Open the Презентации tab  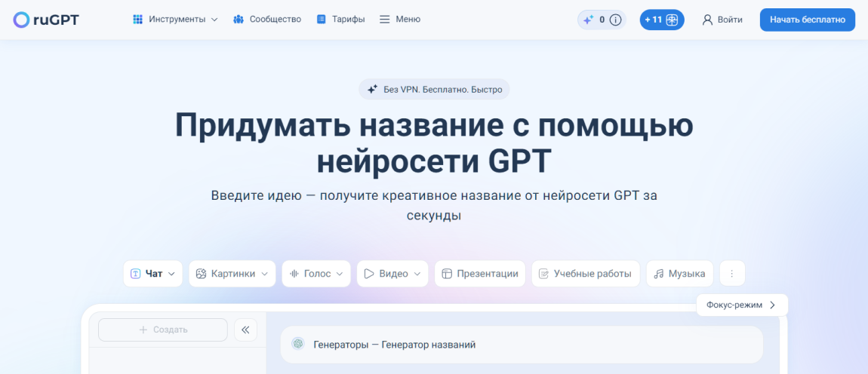(x=480, y=273)
